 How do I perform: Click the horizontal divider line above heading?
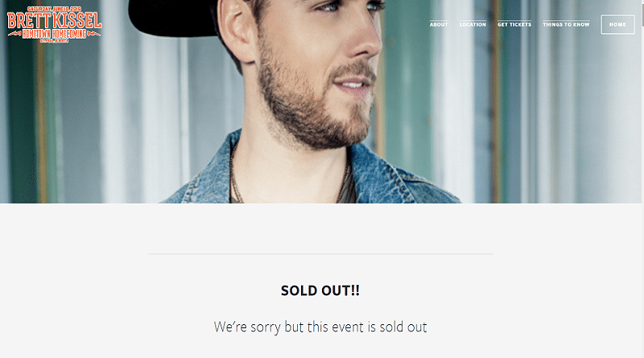pos(320,254)
